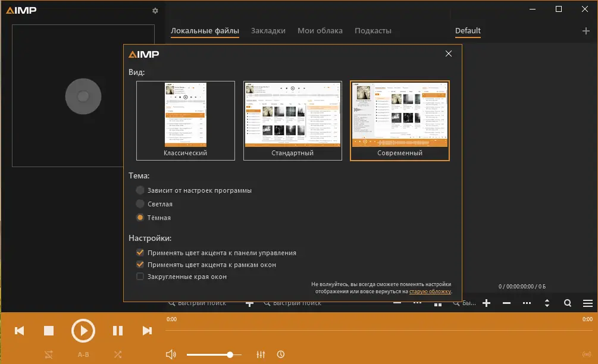Skip to next track

click(147, 331)
